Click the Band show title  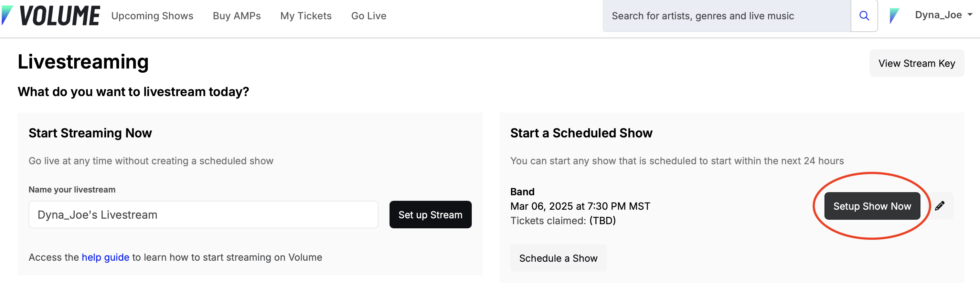tap(522, 191)
